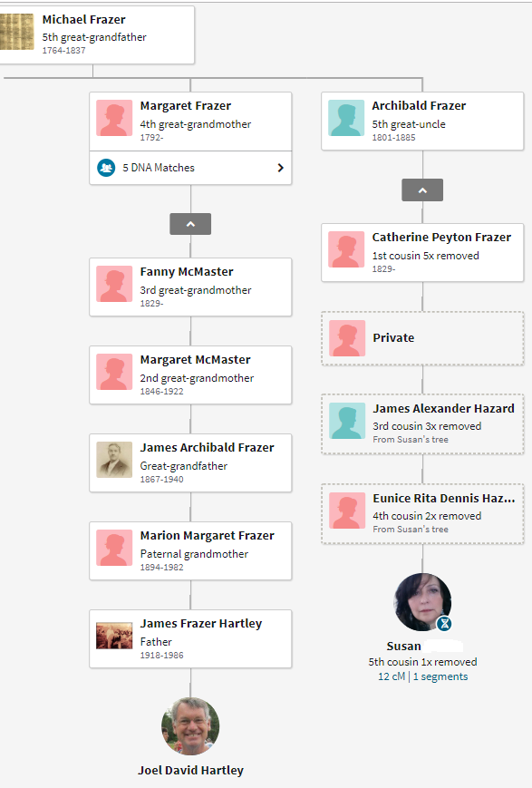This screenshot has width=532, height=788.
Task: Click Fanny McMaster's pink portrait icon
Action: point(113,284)
